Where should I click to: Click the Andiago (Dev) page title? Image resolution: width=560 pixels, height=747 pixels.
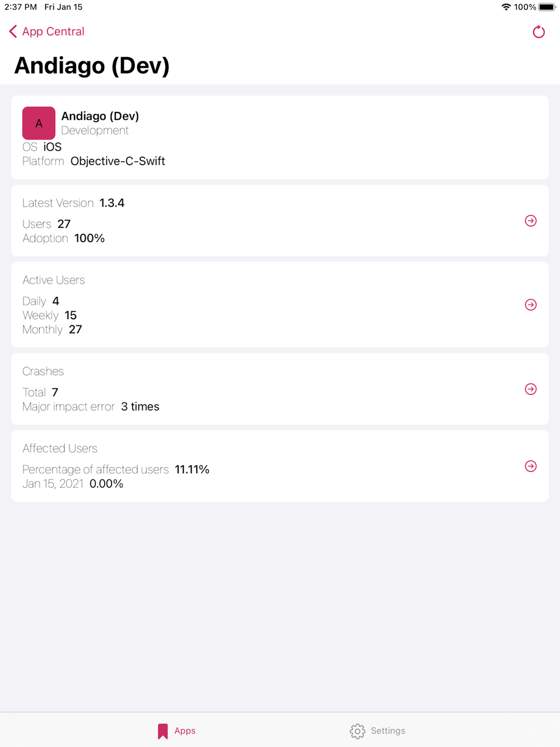(92, 66)
